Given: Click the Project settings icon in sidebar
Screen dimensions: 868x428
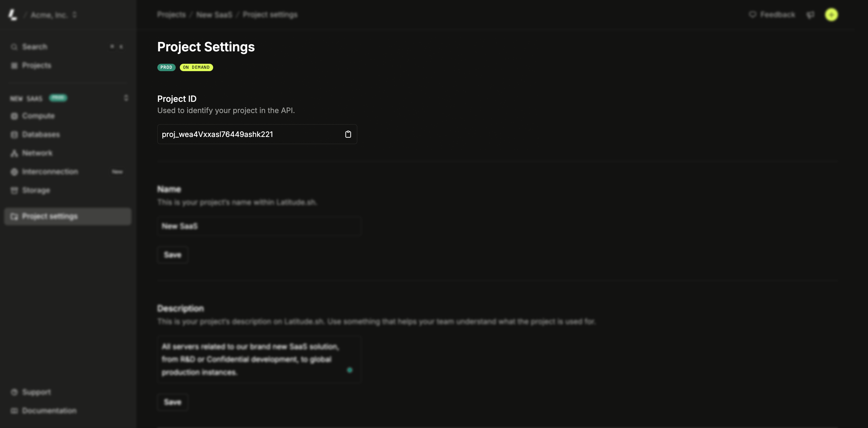Looking at the screenshot, I should pyautogui.click(x=14, y=216).
